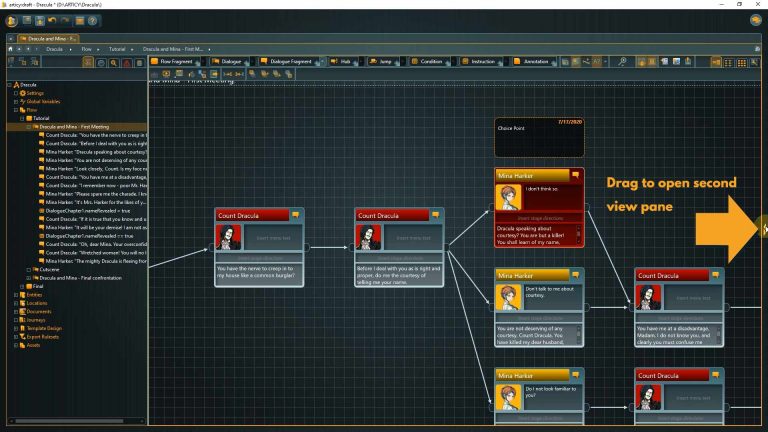The width and height of the screenshot is (768, 432).
Task: Click the user account icon at top right
Action: point(756,20)
